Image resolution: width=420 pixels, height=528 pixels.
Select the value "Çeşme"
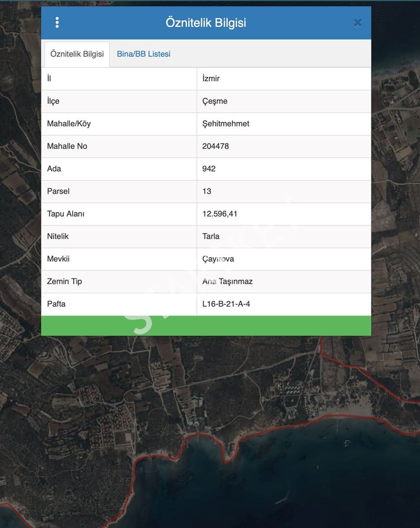[x=215, y=101]
